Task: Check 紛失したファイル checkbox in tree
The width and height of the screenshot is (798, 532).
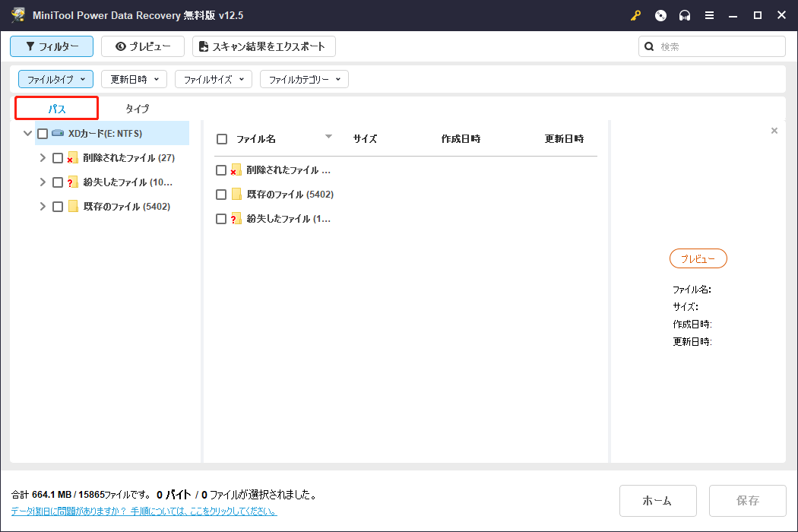Action: [58, 182]
